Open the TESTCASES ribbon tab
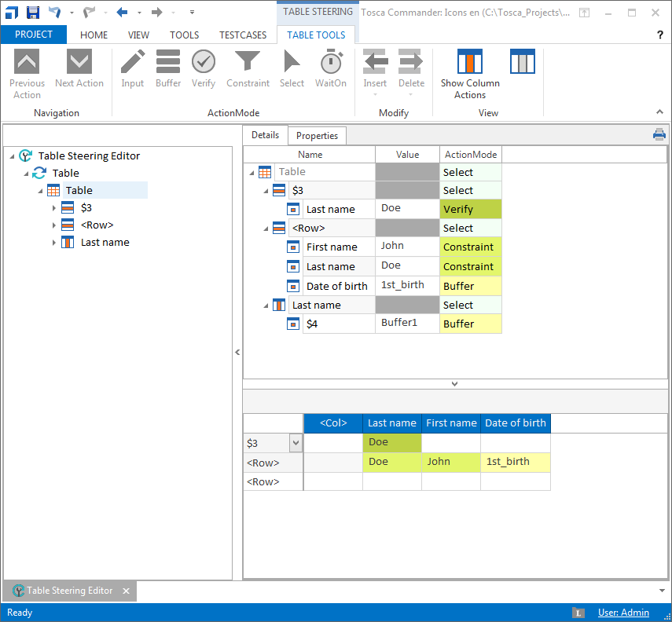Image resolution: width=672 pixels, height=622 pixels. point(243,35)
